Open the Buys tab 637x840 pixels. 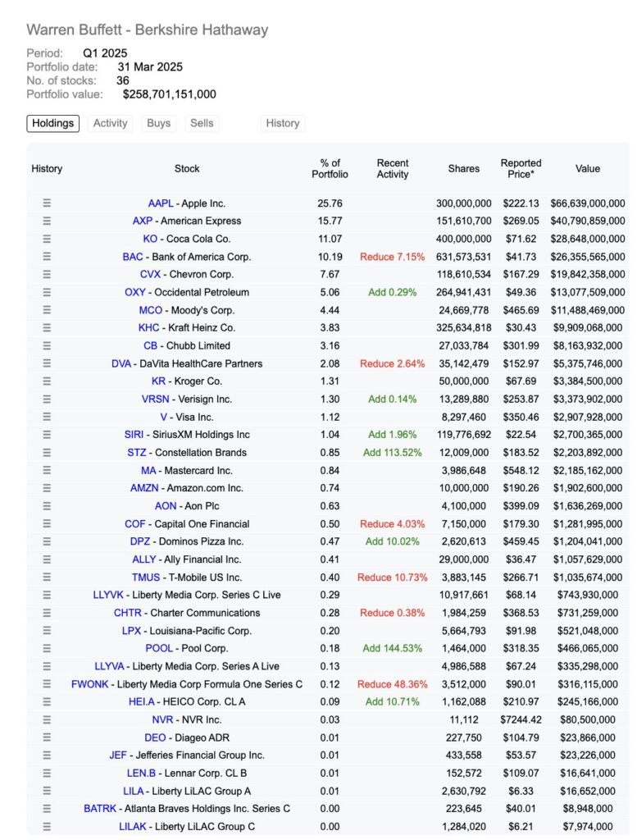point(158,123)
